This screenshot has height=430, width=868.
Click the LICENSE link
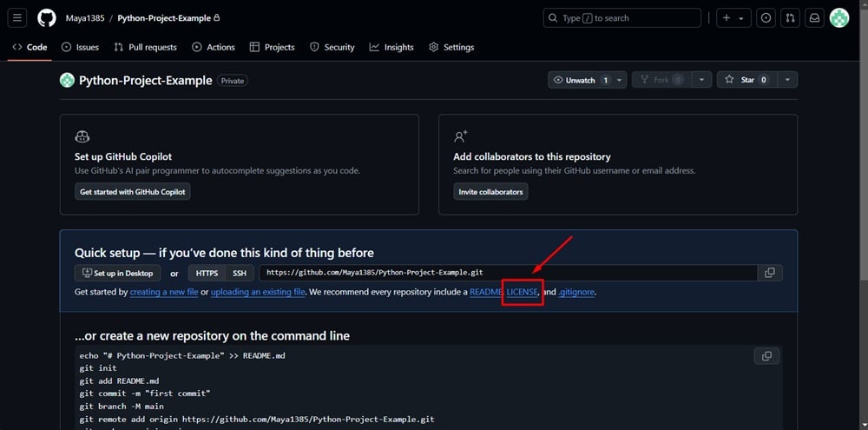(x=522, y=292)
